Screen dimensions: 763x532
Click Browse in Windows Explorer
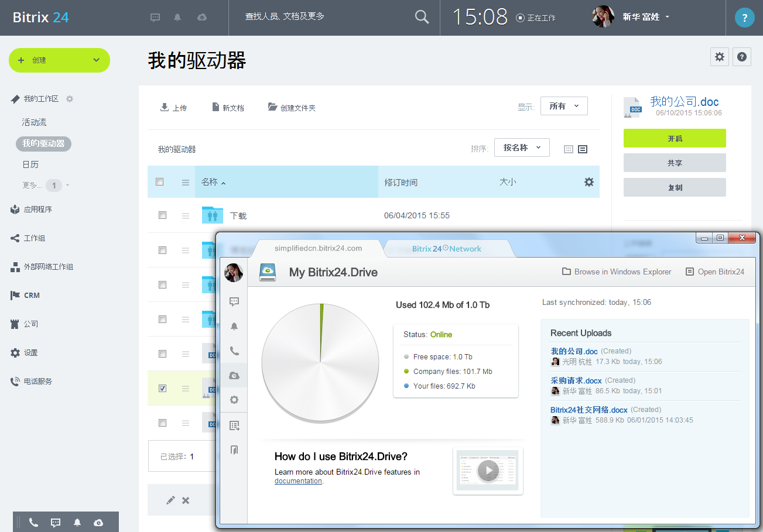[x=617, y=272]
